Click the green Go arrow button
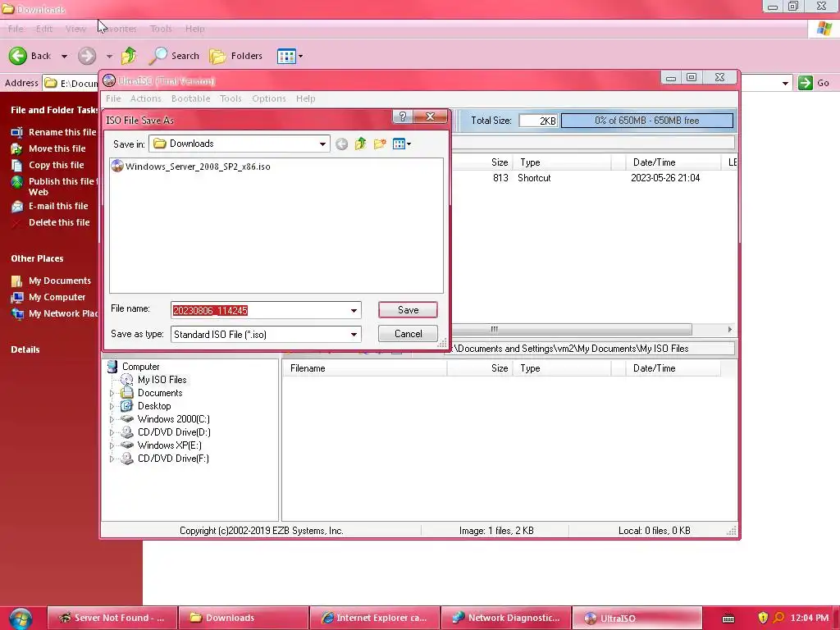The image size is (840, 630). (806, 83)
